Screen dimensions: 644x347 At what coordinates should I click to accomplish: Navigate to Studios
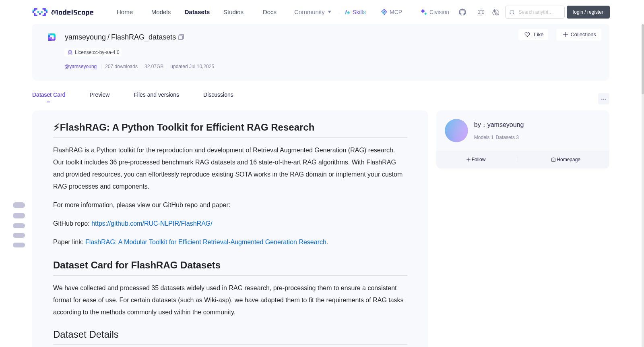click(233, 12)
